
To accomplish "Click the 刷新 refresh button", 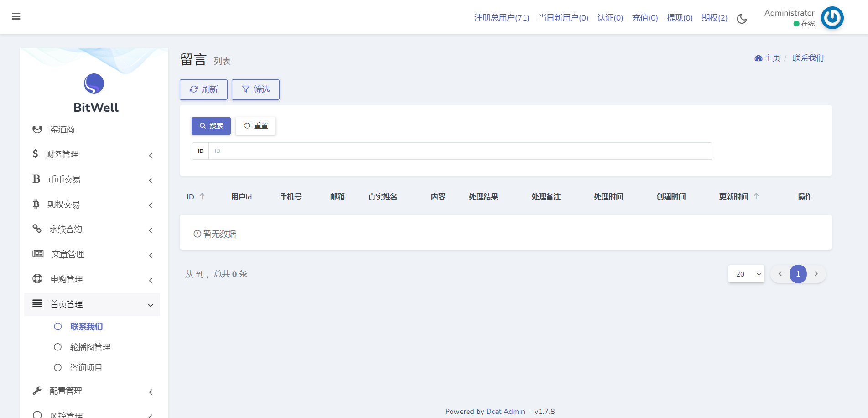I will (203, 89).
